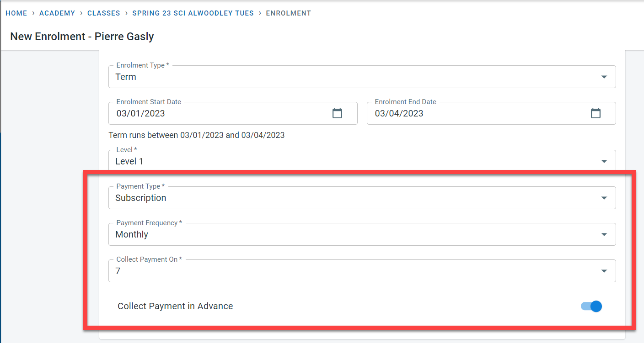Click the Payment Frequency dropdown arrow
Viewport: 644px width, 343px height.
point(604,235)
